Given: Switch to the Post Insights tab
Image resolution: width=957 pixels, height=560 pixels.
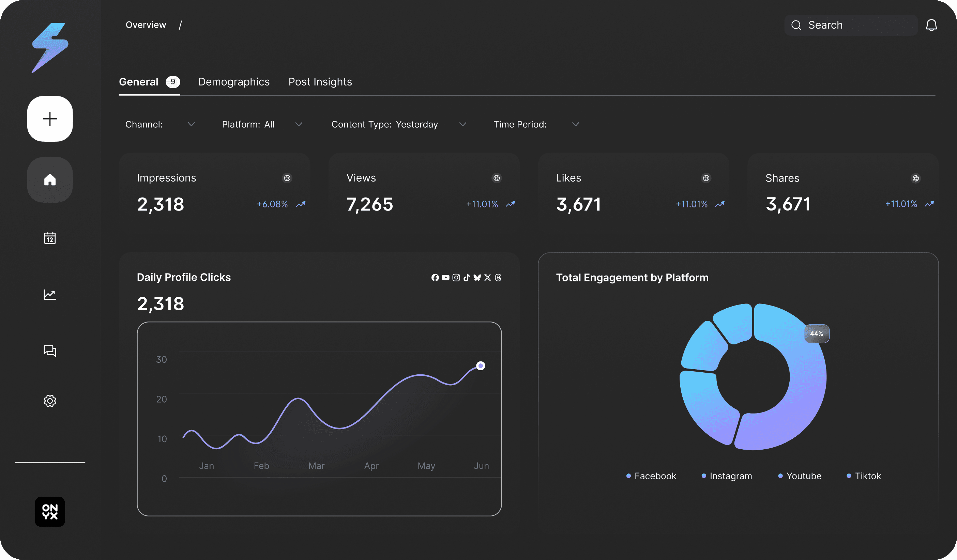Looking at the screenshot, I should [320, 82].
